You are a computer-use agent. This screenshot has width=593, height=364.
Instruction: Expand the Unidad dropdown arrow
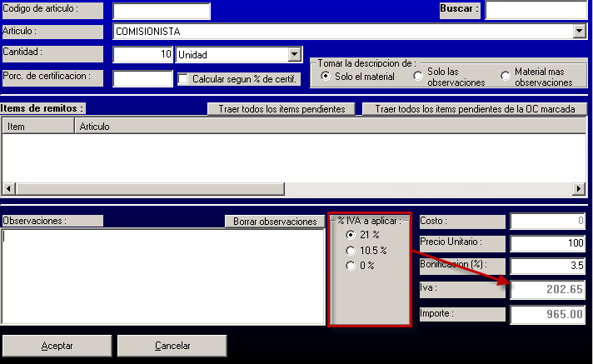[x=293, y=55]
